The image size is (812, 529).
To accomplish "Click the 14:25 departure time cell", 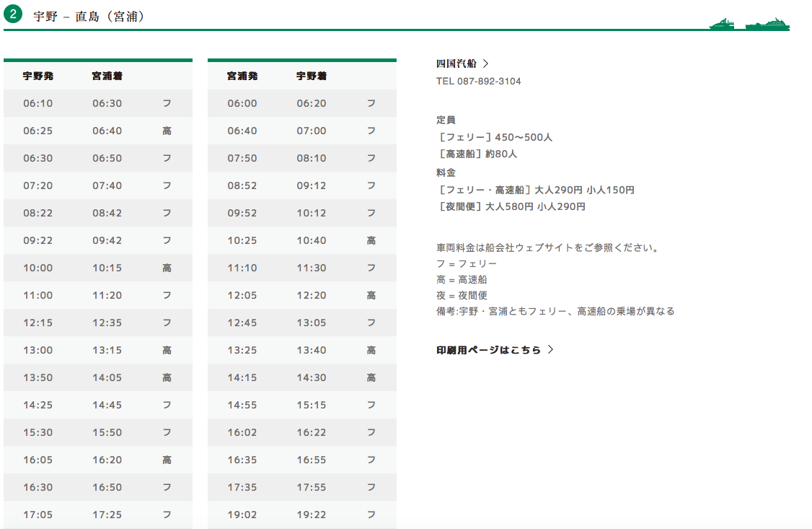I will pyautogui.click(x=37, y=405).
